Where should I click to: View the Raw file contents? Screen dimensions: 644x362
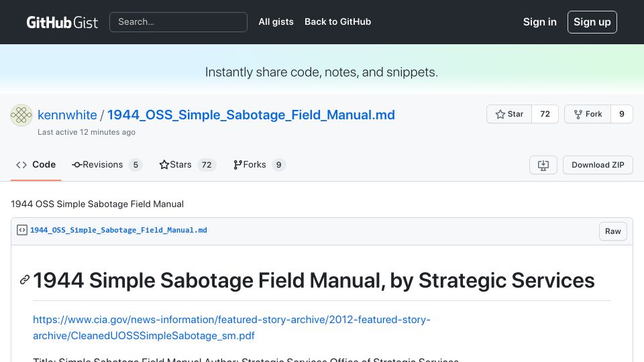point(612,231)
